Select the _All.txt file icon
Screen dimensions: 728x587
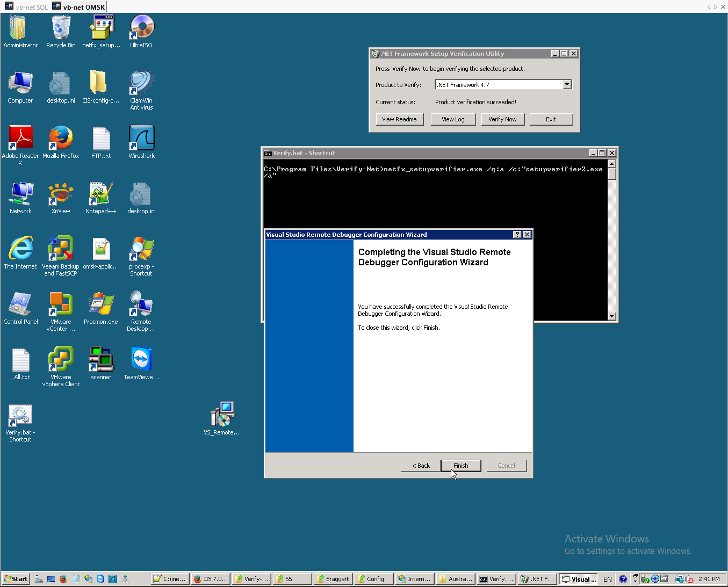(x=20, y=364)
